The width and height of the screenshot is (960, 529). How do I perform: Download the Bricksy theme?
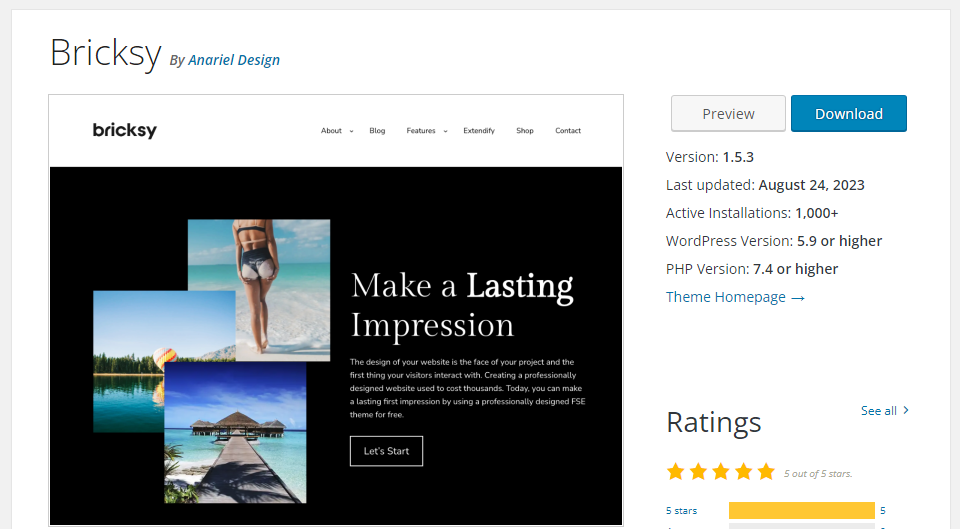[848, 114]
